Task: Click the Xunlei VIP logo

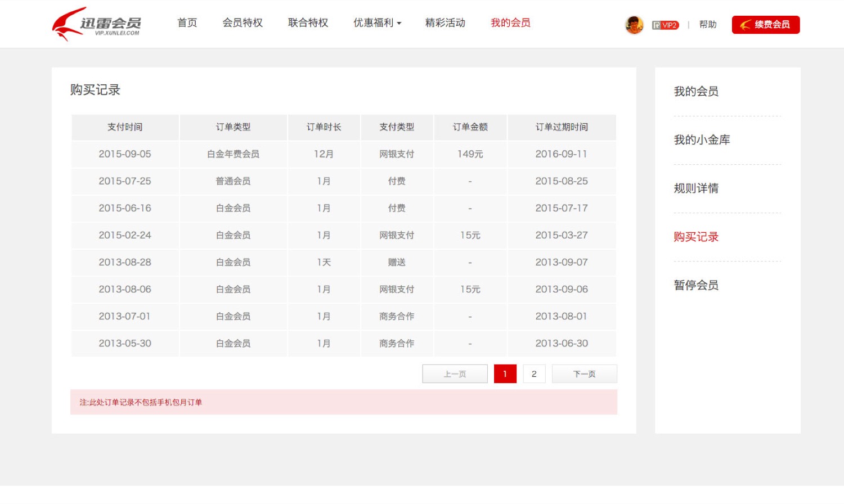Action: (97, 24)
